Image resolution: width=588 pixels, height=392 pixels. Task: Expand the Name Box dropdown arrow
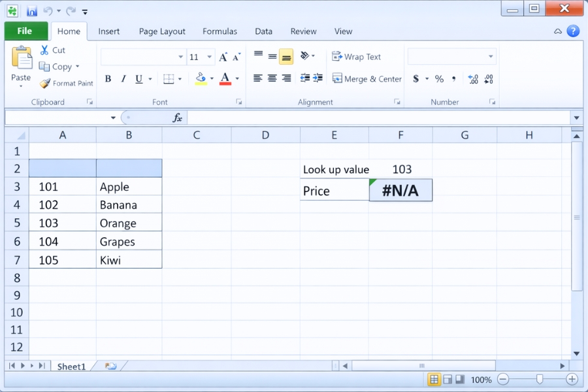113,118
